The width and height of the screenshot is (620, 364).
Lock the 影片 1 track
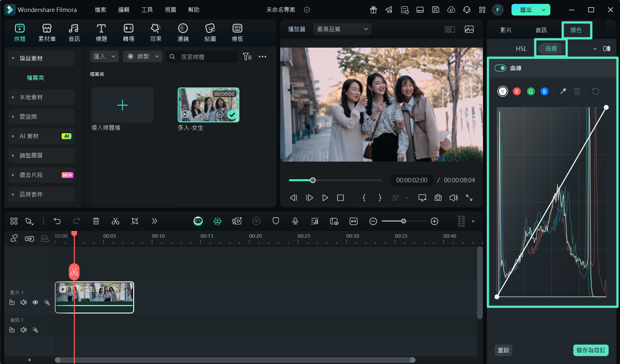pyautogui.click(x=12, y=302)
